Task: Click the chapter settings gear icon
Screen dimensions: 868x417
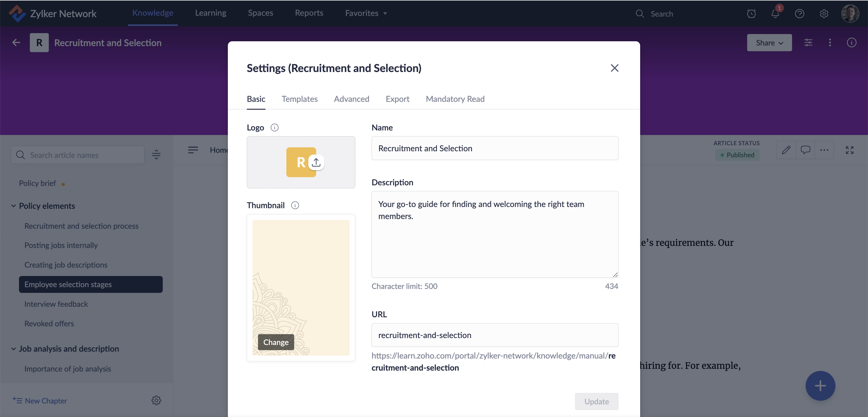Action: 156,400
